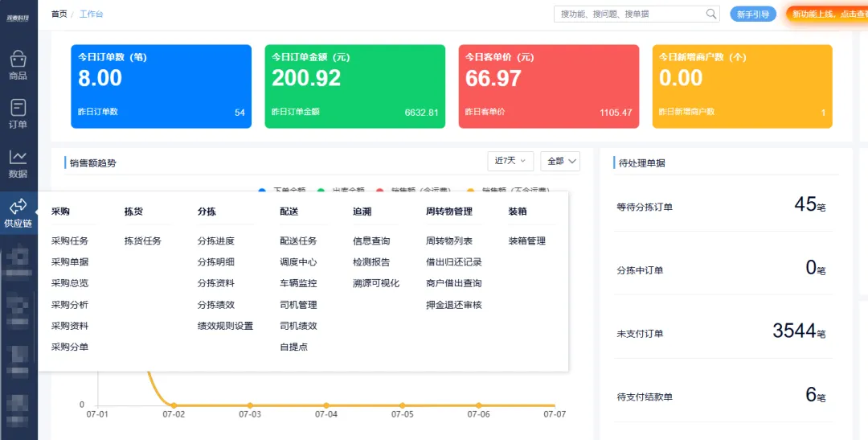Go to 首页 breadcrumb
This screenshot has width=868, height=440.
(59, 14)
